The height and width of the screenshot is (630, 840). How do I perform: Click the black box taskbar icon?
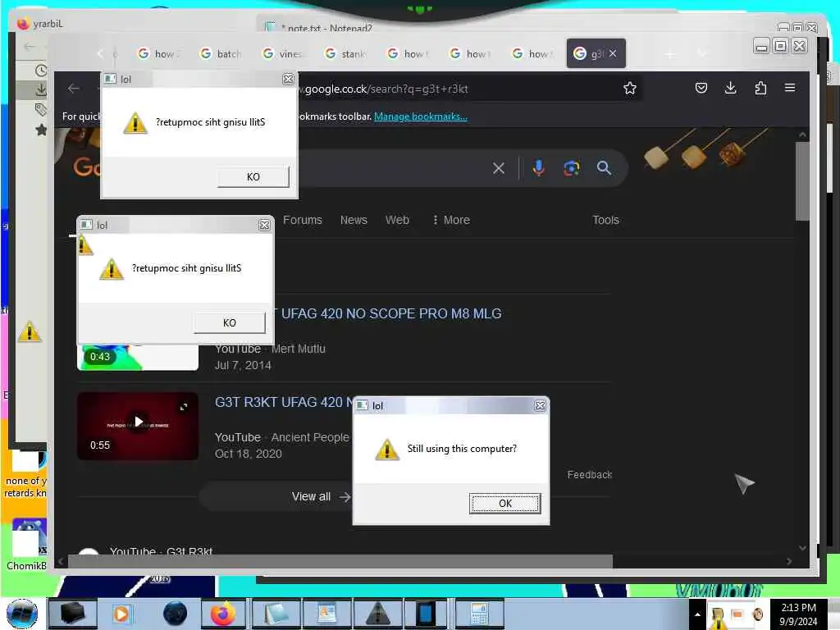point(72,614)
